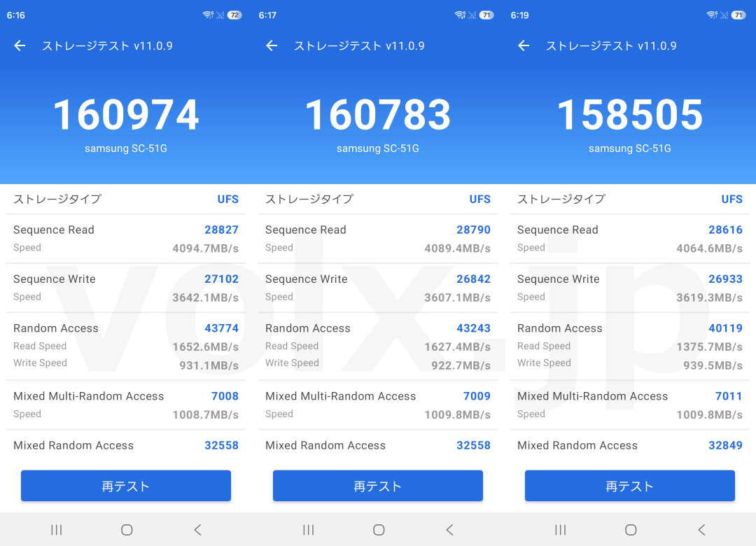Tap the back arrow on the right screenshot
Viewport: 756px width, 546px height.
[523, 45]
